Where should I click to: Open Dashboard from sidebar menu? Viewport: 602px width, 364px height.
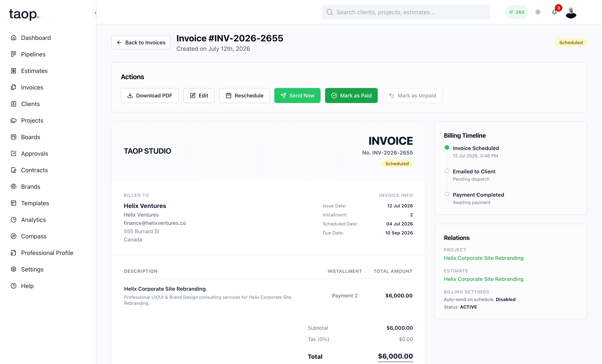coord(36,38)
